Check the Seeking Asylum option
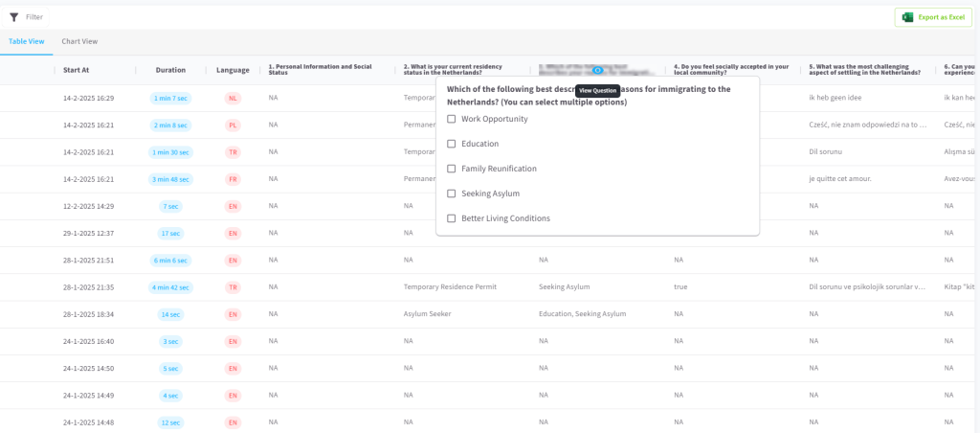This screenshot has width=980, height=433. click(452, 194)
